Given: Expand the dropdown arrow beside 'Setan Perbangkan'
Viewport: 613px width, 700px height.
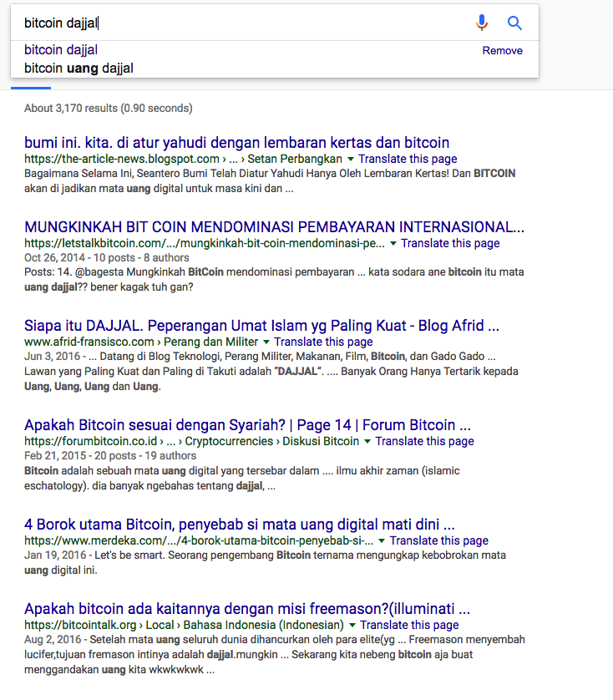Looking at the screenshot, I should pyautogui.click(x=351, y=159).
